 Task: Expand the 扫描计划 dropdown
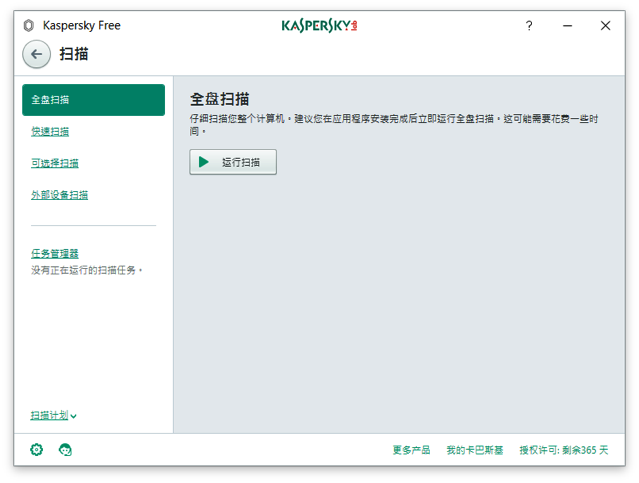[53, 415]
